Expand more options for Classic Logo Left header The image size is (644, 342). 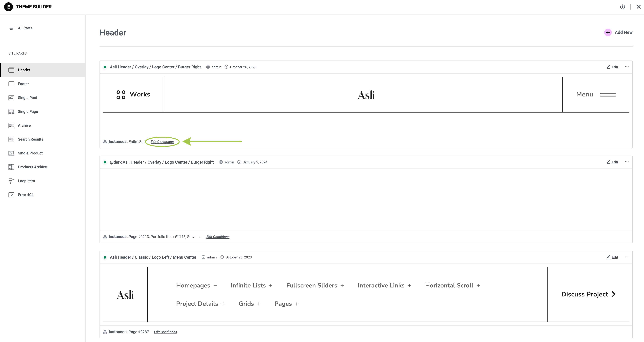[627, 257]
